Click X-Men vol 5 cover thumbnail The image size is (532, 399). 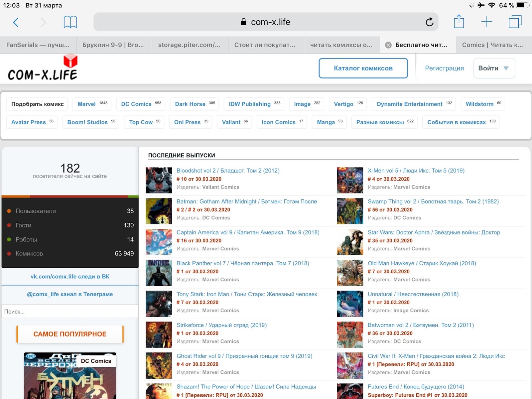click(x=350, y=180)
